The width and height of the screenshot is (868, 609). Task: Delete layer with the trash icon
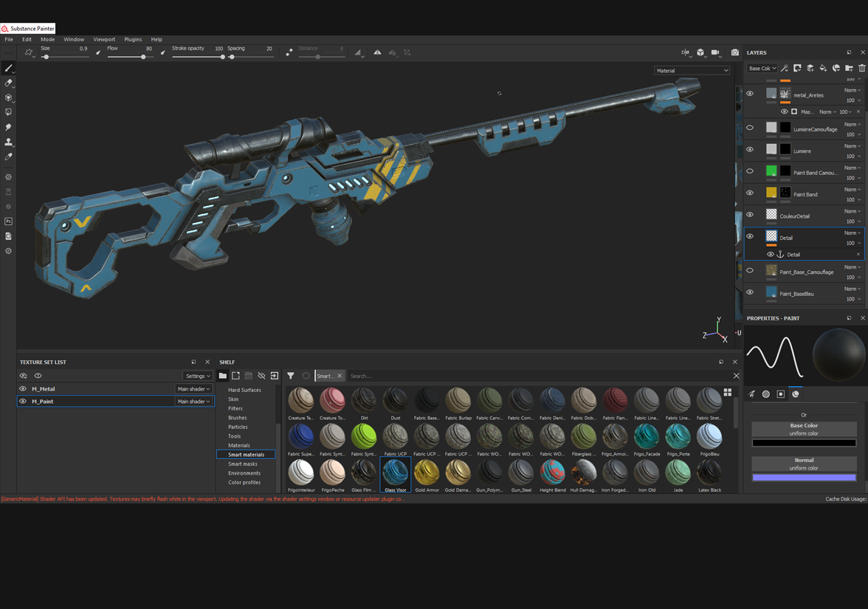click(x=861, y=69)
